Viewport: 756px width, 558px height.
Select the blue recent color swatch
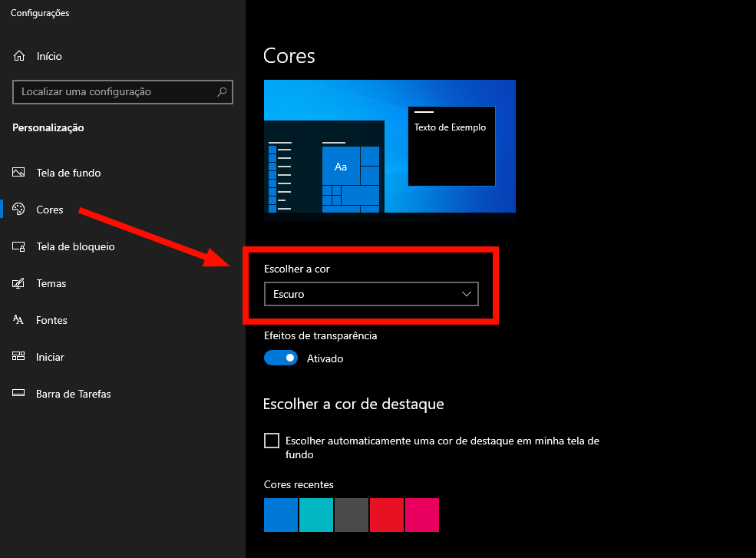pos(280,515)
